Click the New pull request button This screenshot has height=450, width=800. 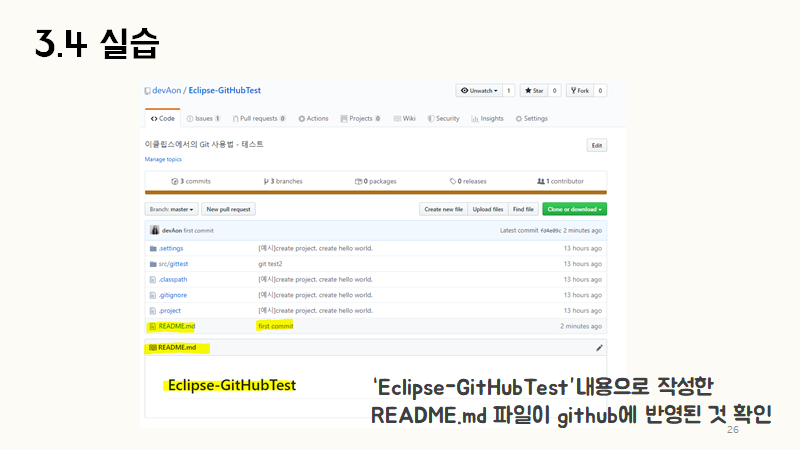click(x=228, y=209)
